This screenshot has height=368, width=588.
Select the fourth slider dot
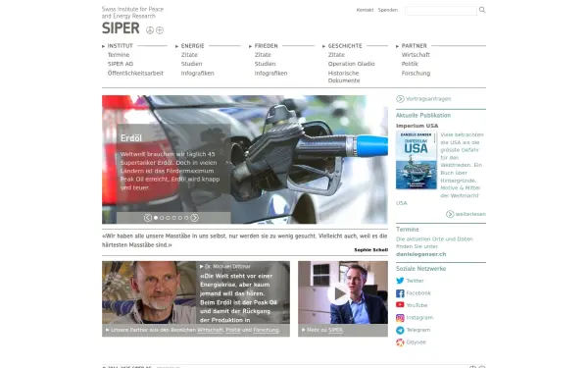[x=174, y=218]
